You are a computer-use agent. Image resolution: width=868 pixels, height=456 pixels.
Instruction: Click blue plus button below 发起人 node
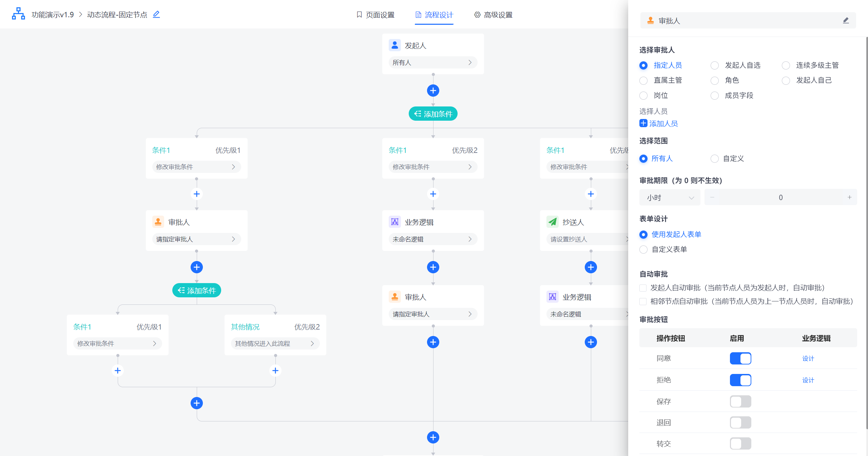(433, 91)
